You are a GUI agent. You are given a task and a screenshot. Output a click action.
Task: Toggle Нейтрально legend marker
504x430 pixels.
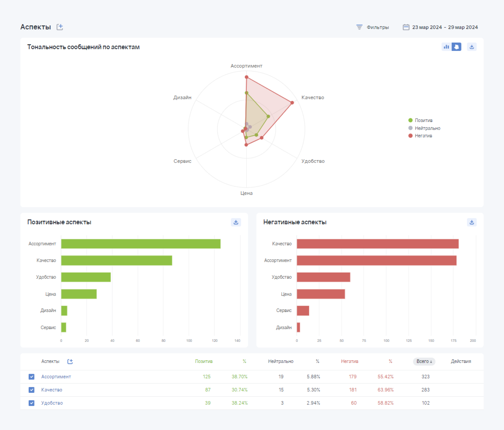[411, 128]
